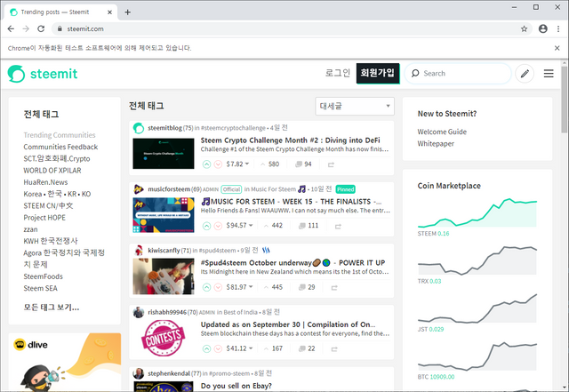The width and height of the screenshot is (569, 392).
Task: Downvote the Steem Crypto Challenge post
Action: point(218,164)
